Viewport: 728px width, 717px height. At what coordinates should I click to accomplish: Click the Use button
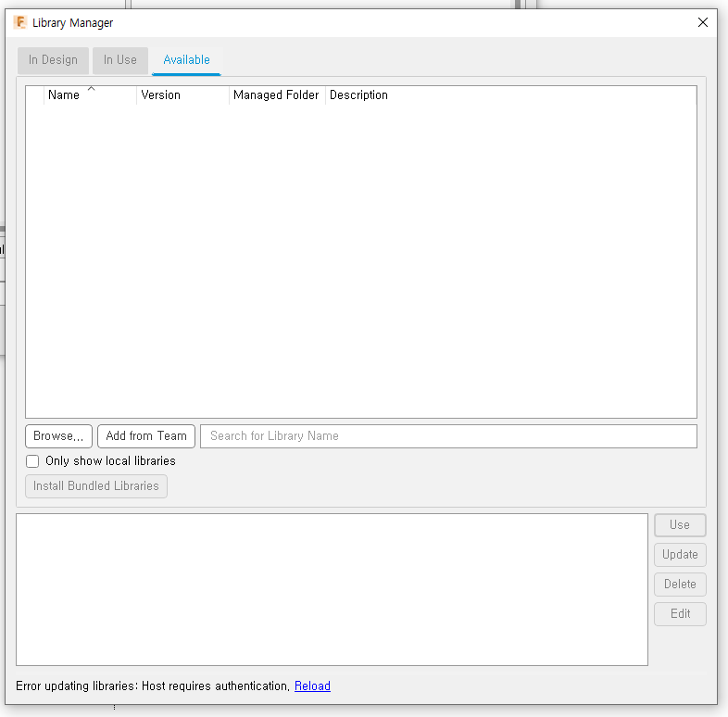680,525
